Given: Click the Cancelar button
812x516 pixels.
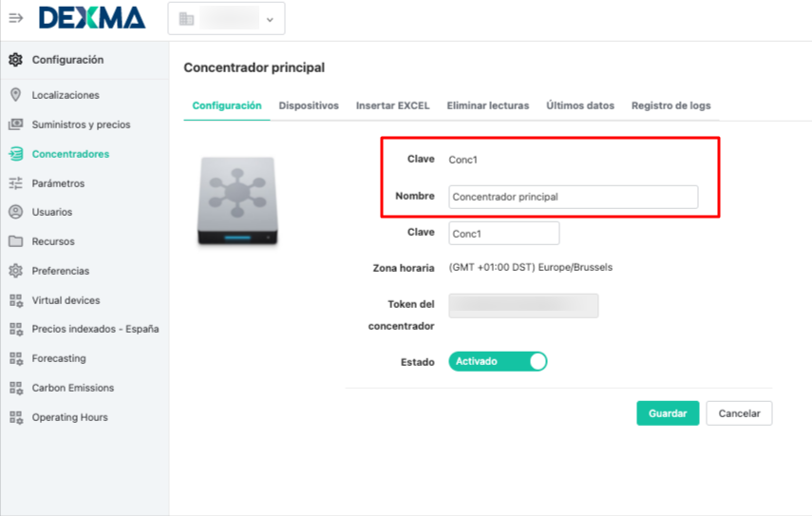Looking at the screenshot, I should (739, 413).
